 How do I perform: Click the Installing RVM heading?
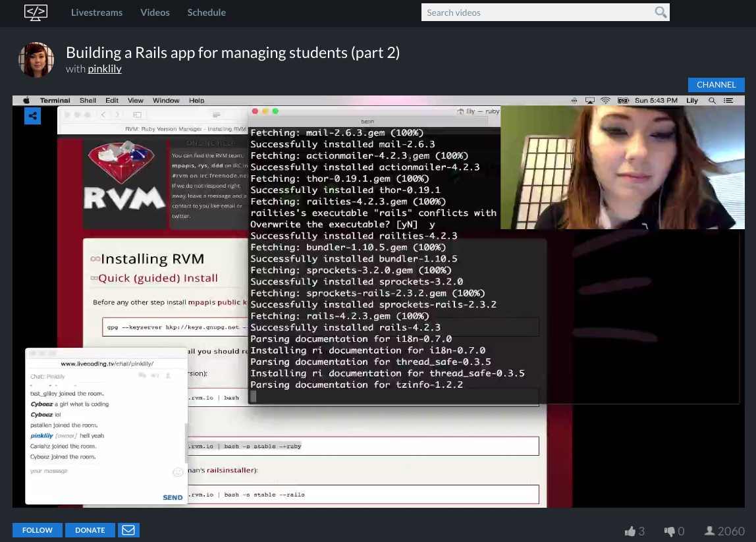coord(152,259)
